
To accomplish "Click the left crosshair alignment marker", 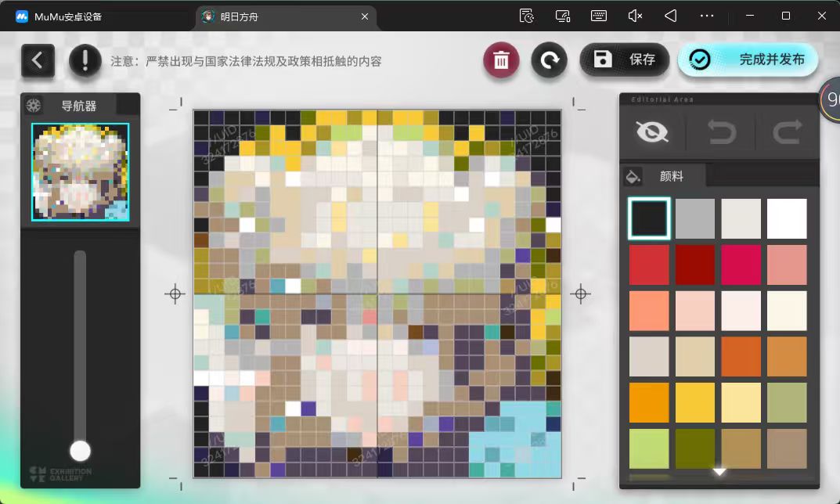I will [175, 294].
